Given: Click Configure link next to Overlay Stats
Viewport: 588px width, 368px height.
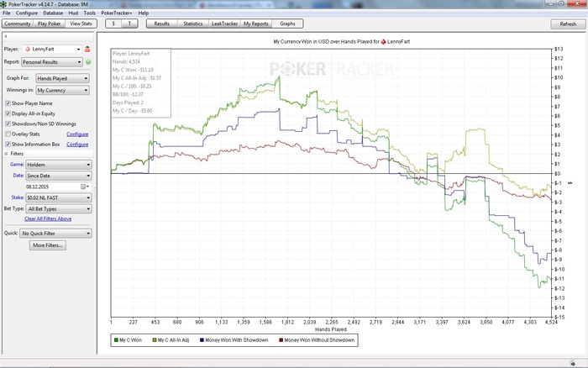Looking at the screenshot, I should point(77,134).
